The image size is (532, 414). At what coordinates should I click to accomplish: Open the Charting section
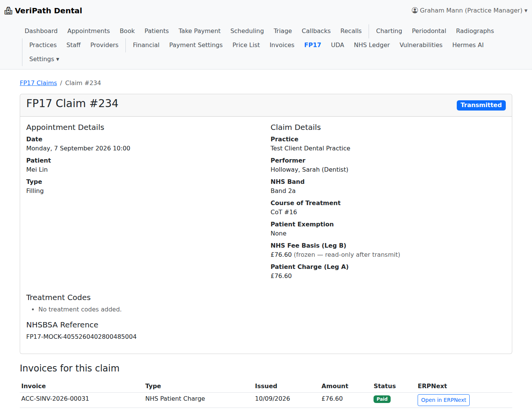tap(389, 31)
